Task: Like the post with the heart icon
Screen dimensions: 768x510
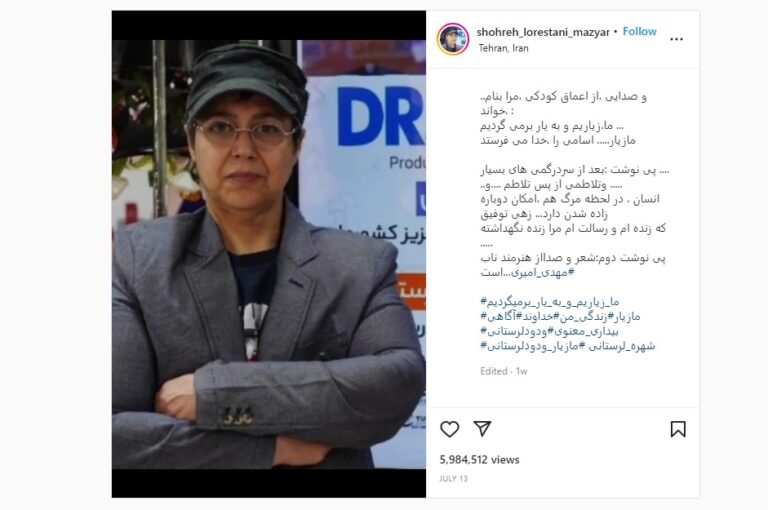Action: [449, 429]
